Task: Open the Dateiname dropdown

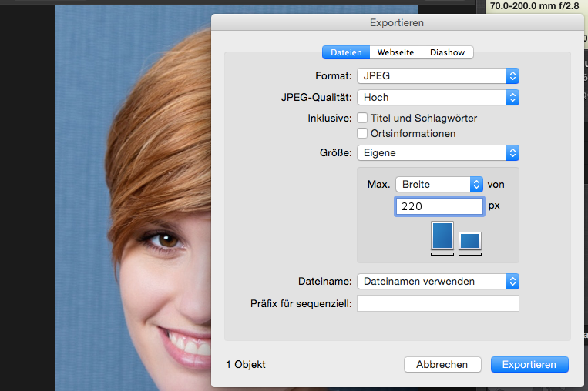Action: pos(438,282)
